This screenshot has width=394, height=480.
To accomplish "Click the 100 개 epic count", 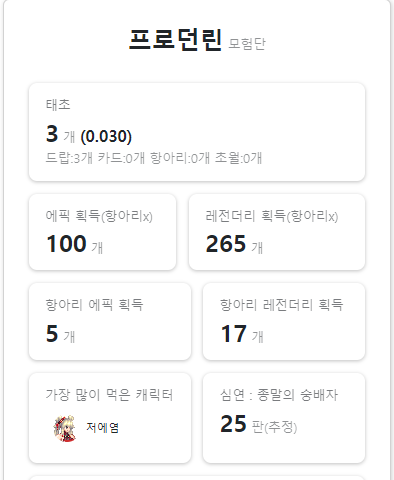I will [74, 244].
